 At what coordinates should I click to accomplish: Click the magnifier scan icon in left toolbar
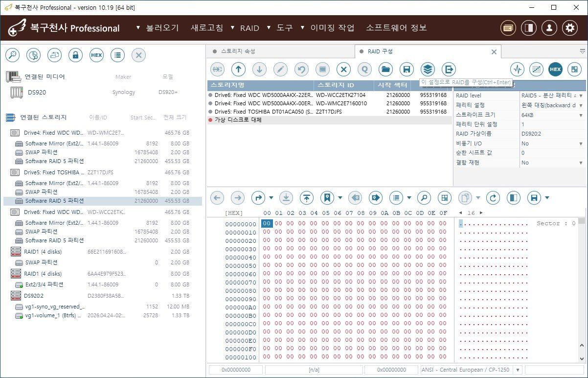click(x=12, y=55)
